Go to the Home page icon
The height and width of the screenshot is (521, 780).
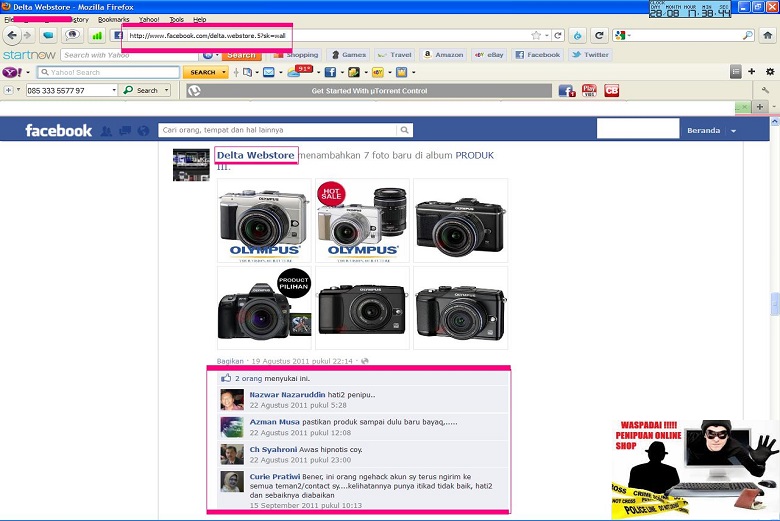point(768,35)
